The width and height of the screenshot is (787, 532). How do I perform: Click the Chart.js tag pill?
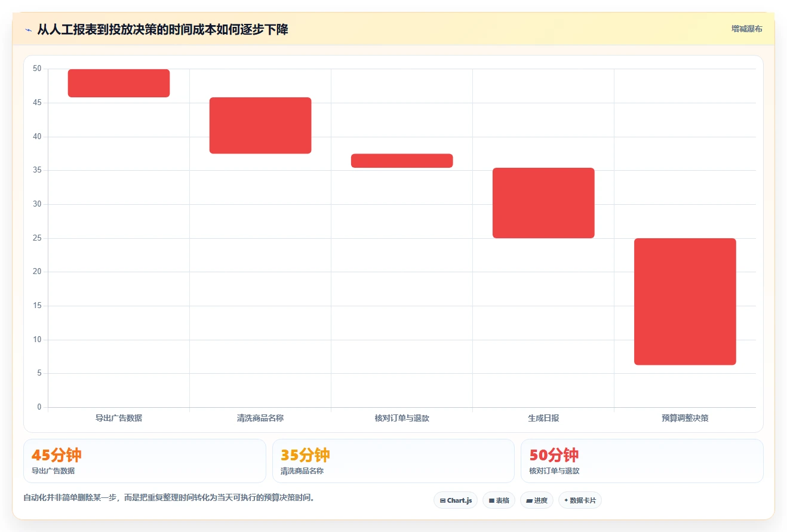(456, 500)
